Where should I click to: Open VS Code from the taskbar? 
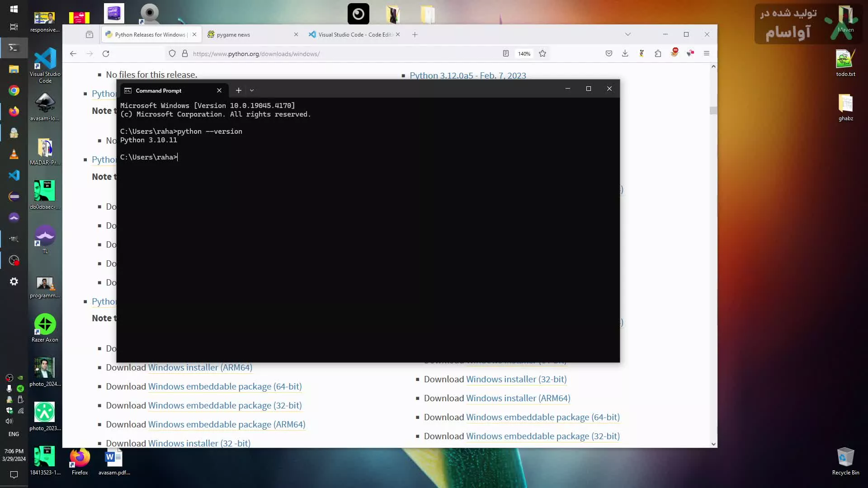click(x=14, y=175)
